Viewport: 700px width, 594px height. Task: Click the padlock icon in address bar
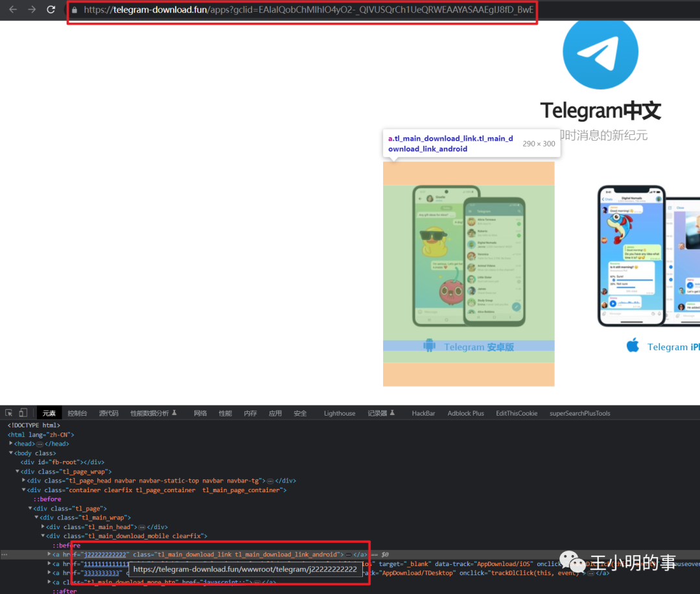pos(75,10)
